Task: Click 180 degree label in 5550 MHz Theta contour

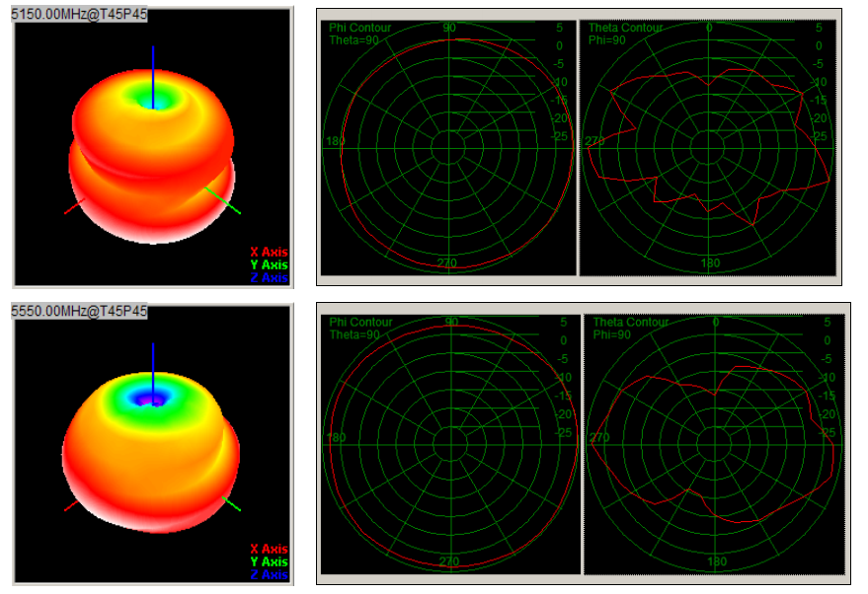Action: (715, 559)
